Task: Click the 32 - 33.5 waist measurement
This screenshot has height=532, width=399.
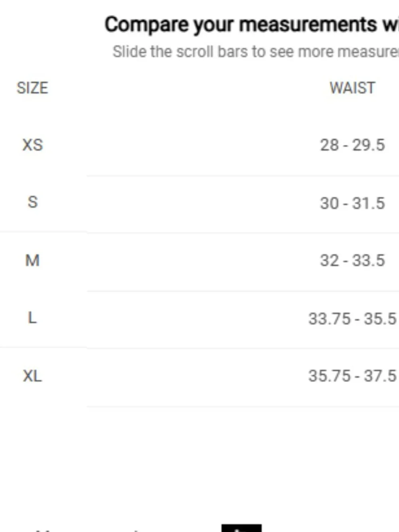Action: coord(352,260)
